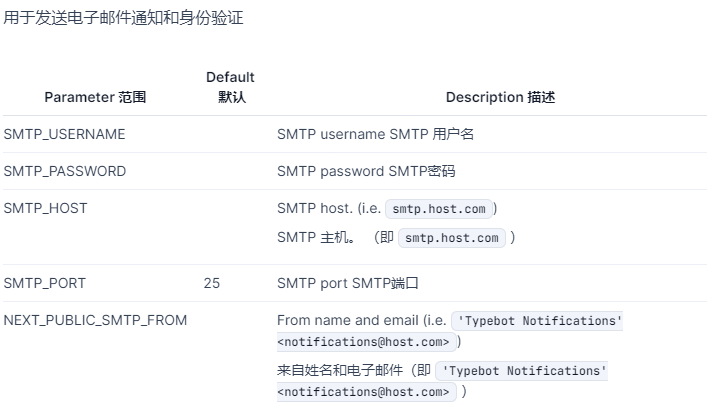
Task: Click the last <notifications@host.com> code snippet
Action: tap(363, 392)
